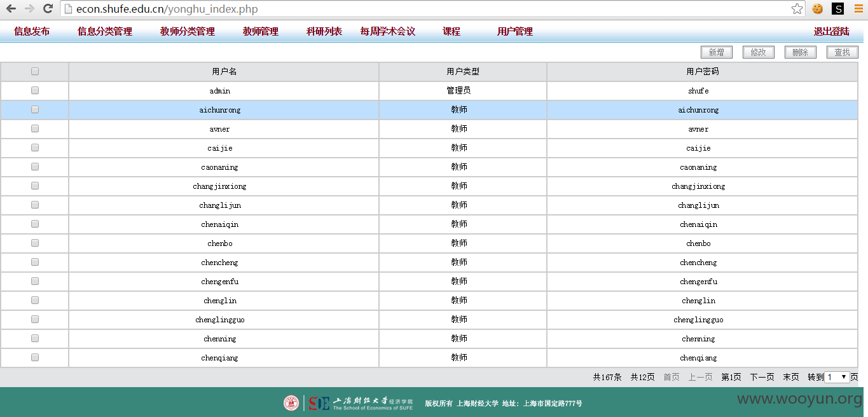Click the 用户密码 column header
868x417 pixels.
tap(703, 72)
